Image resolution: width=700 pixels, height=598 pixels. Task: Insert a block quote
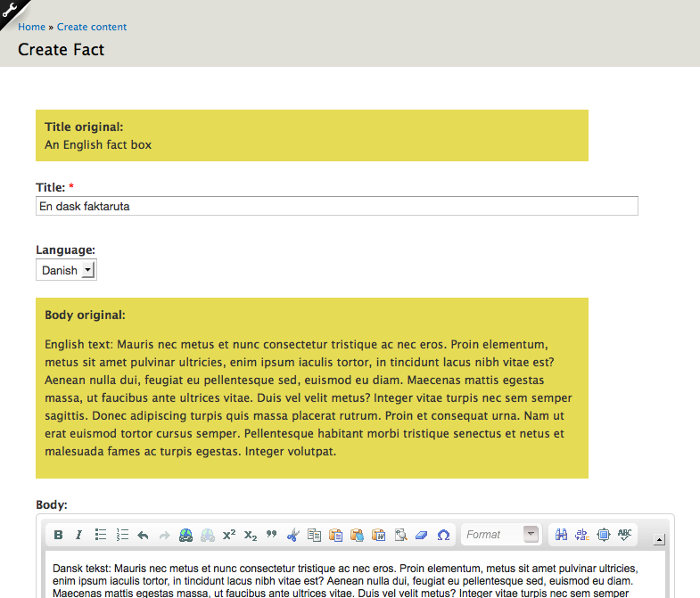click(x=271, y=535)
